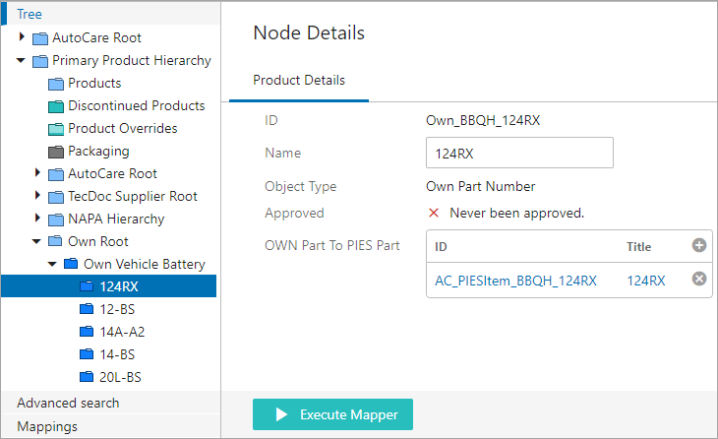
Task: Click the Products folder icon
Action: pos(56,84)
